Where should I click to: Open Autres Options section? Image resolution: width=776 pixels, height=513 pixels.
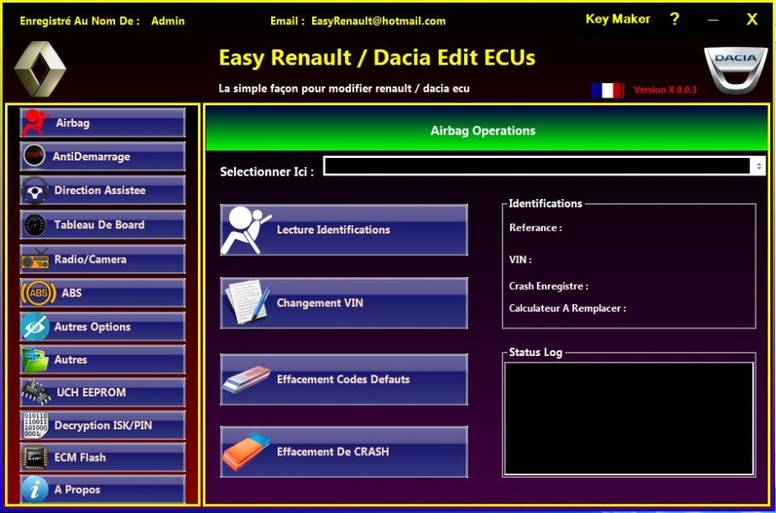[102, 326]
